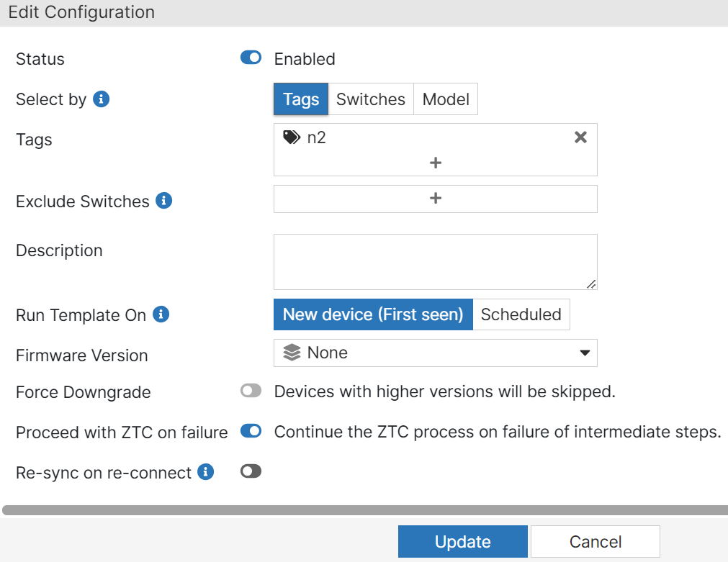Click inside the Description text area
728x562 pixels.
435,262
